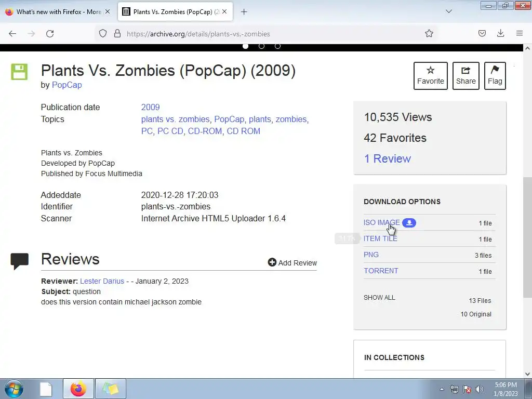Click Add Review
This screenshot has width=532, height=399.
click(292, 262)
